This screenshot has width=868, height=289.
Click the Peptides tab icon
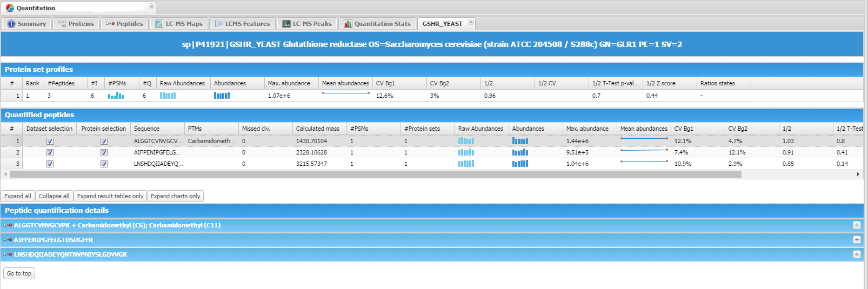[x=110, y=24]
